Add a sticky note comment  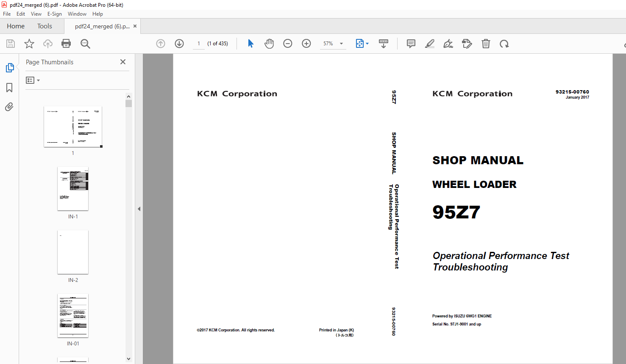[x=411, y=44]
